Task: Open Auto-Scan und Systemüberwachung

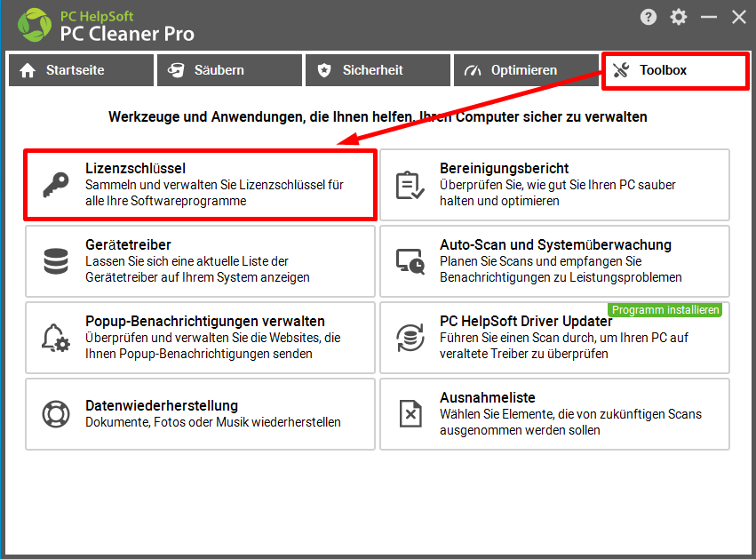Action: pyautogui.click(x=554, y=261)
